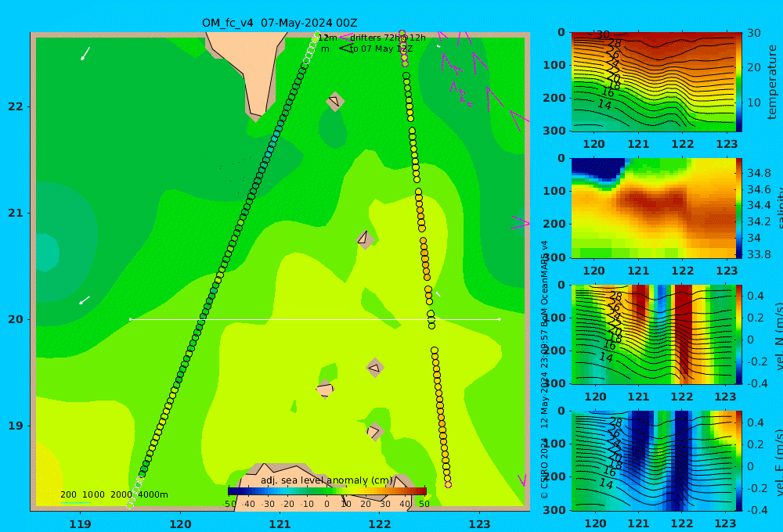This screenshot has height=532, width=783.
Task: Click the salinity colorbar
Action: point(739,208)
